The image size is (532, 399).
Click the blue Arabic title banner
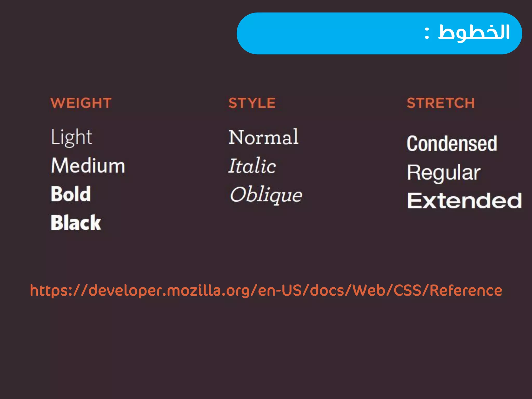(379, 33)
